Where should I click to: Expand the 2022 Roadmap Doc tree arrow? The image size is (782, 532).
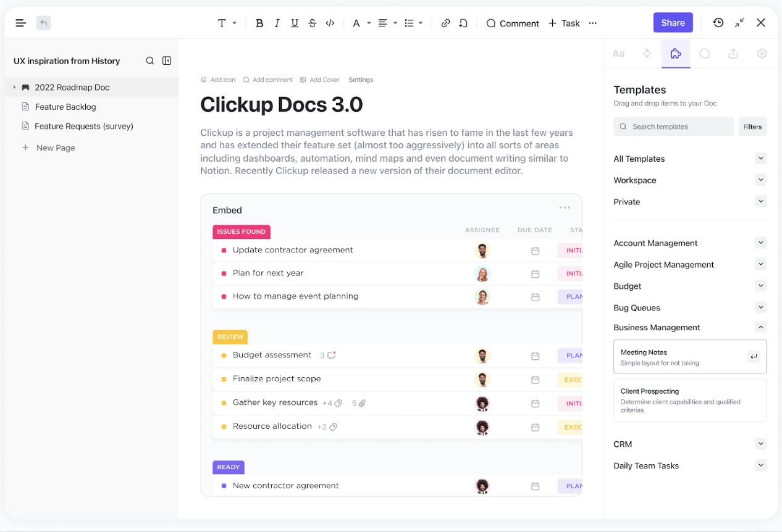point(14,87)
